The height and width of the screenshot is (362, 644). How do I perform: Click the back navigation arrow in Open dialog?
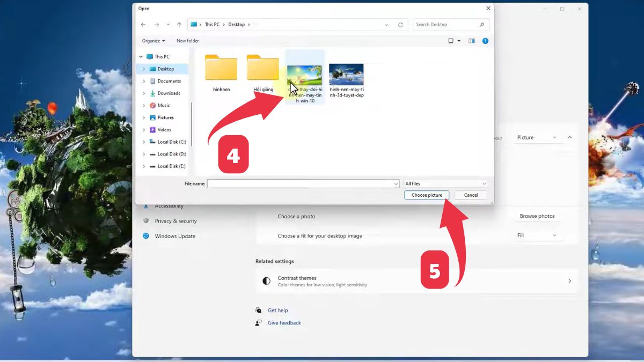(x=143, y=24)
